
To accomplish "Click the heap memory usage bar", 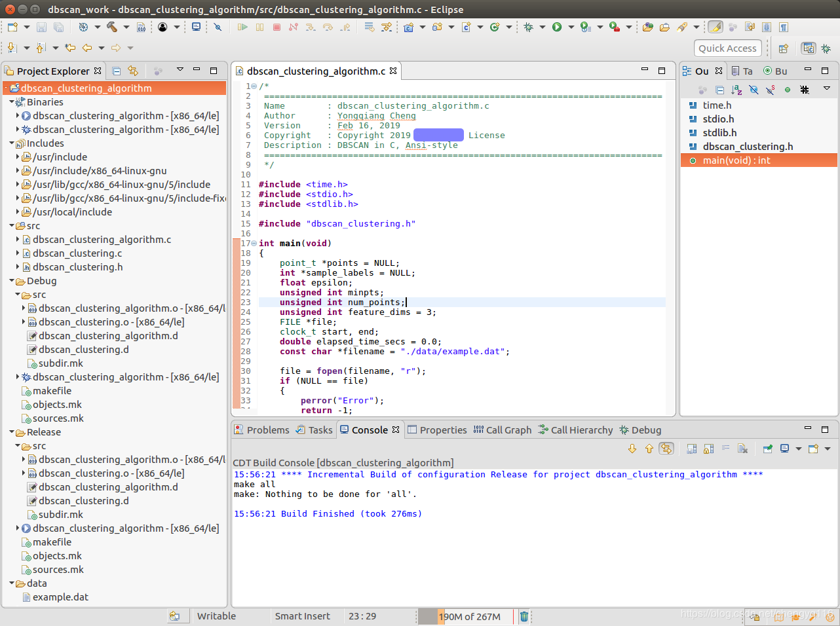I will (468, 616).
